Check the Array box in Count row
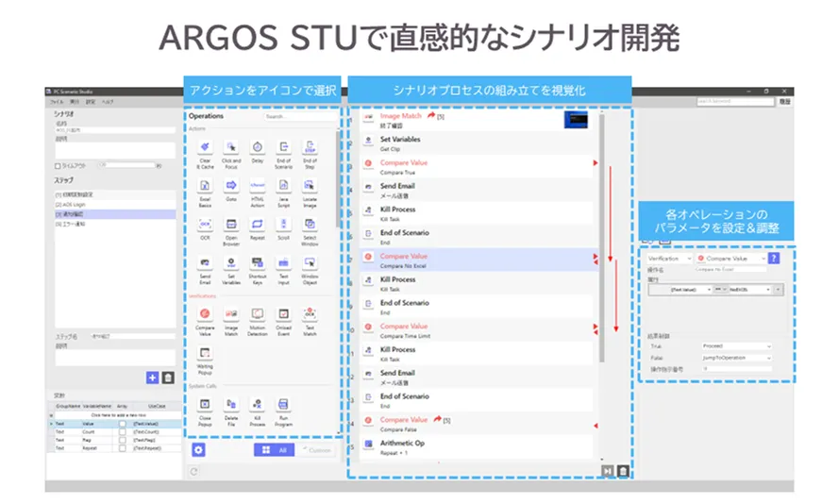Screen dimensions: 839x504 click(x=122, y=433)
